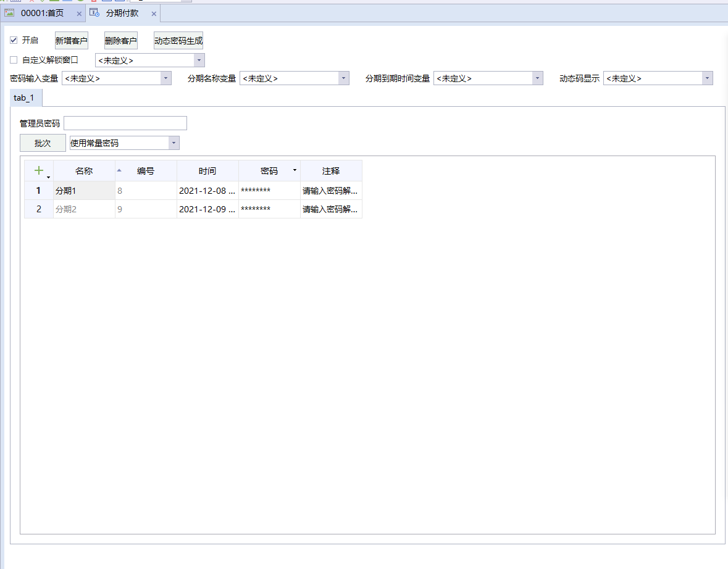This screenshot has width=728, height=569.
Task: Click the 动态密码生成 button
Action: pyautogui.click(x=178, y=41)
